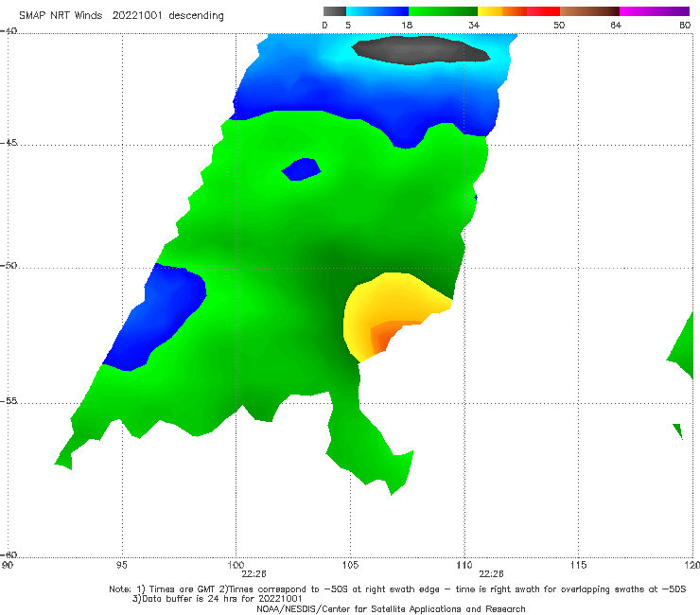This screenshot has height=615, width=700.
Task: Click the longitude axis label 95
Action: [x=121, y=566]
